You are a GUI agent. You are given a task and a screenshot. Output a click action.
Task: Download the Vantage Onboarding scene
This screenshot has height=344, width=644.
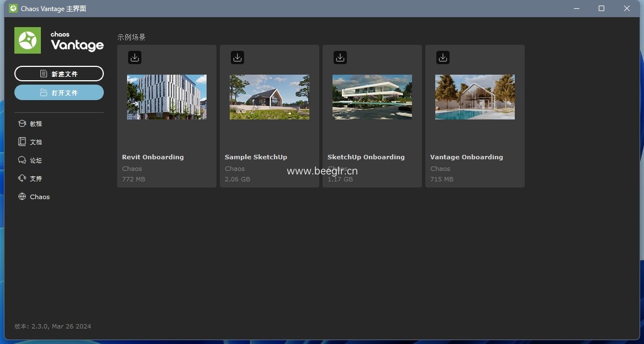pos(443,58)
